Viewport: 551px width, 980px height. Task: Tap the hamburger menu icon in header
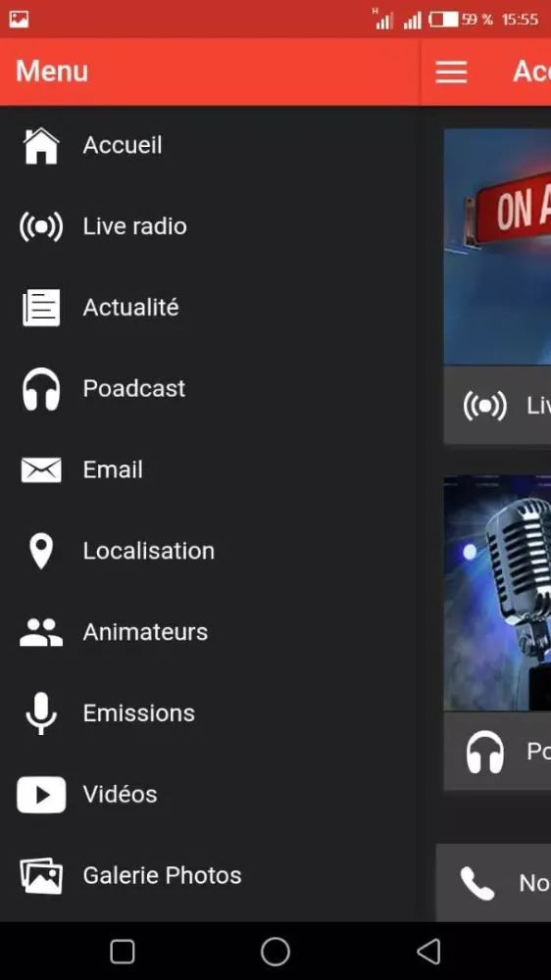(452, 72)
